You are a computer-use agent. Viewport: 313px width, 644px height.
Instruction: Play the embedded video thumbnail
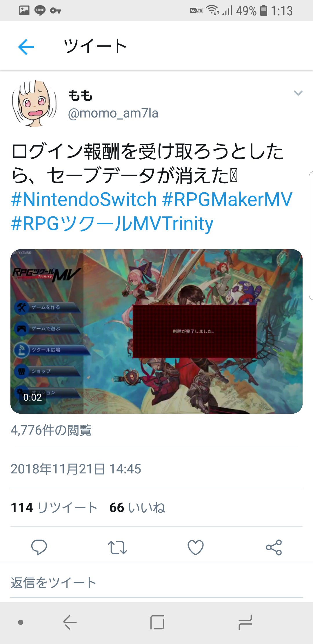[156, 331]
